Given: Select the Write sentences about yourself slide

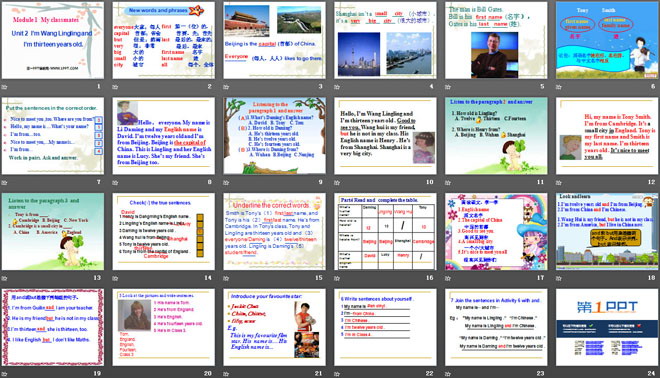Looking at the screenshot, I should [x=385, y=327].
